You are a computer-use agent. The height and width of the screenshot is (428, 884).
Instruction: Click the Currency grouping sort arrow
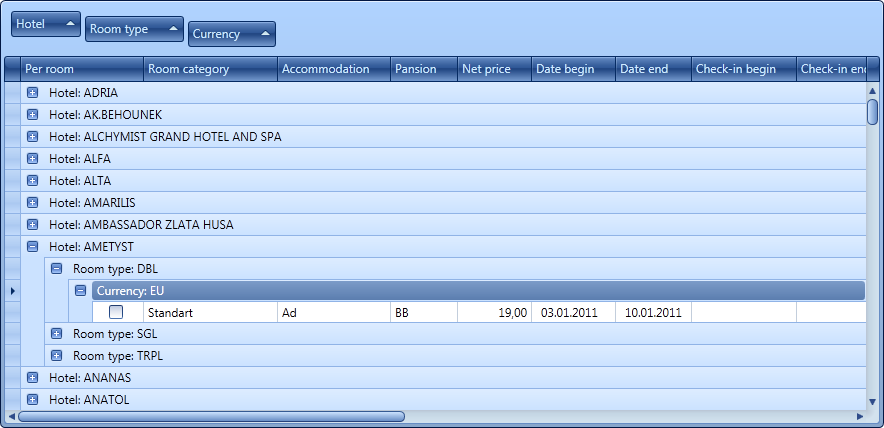point(265,33)
